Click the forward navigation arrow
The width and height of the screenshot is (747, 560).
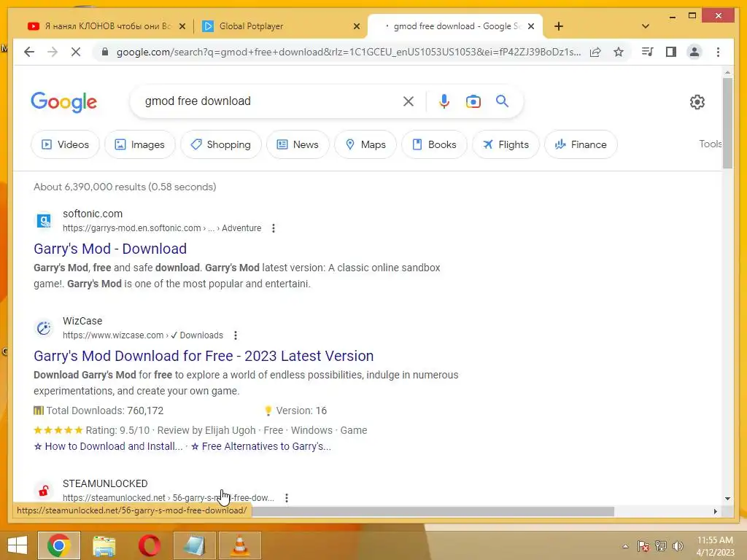point(53,52)
